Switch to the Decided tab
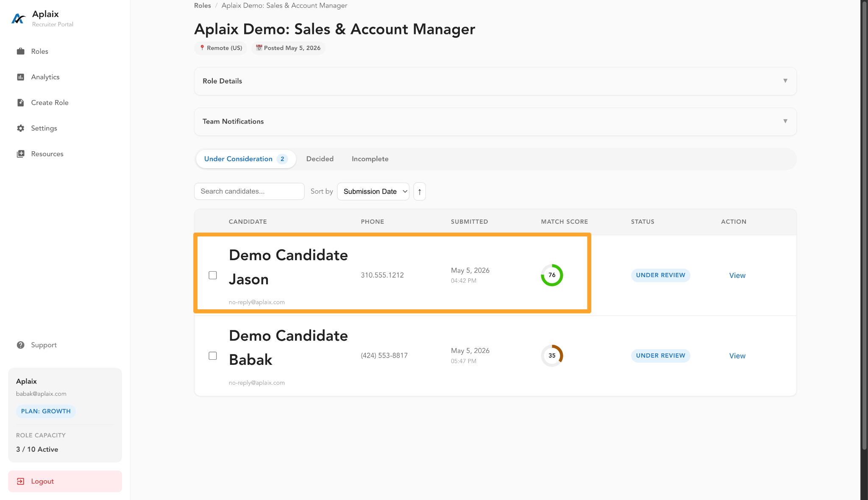Viewport: 868px width, 500px height. pos(320,159)
